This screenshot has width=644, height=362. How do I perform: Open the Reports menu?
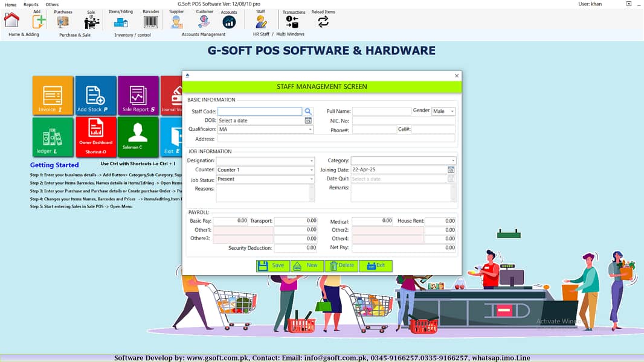[31, 4]
